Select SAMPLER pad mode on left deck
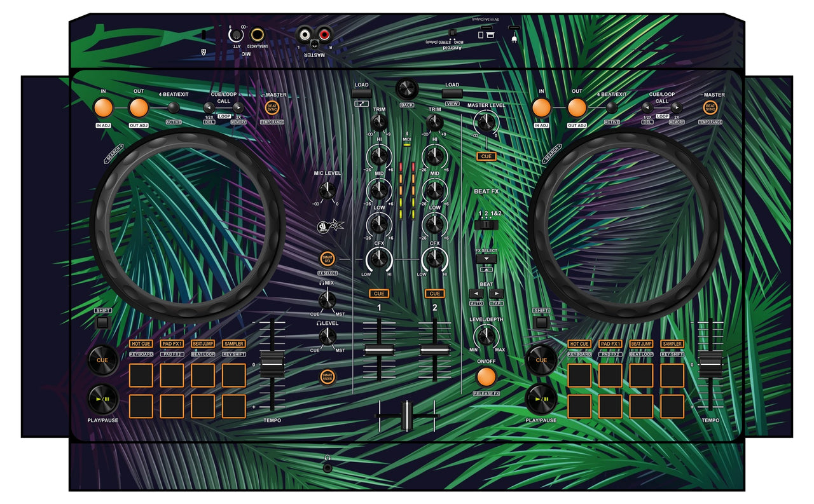Screen dimensions: 814x504 click(x=234, y=344)
